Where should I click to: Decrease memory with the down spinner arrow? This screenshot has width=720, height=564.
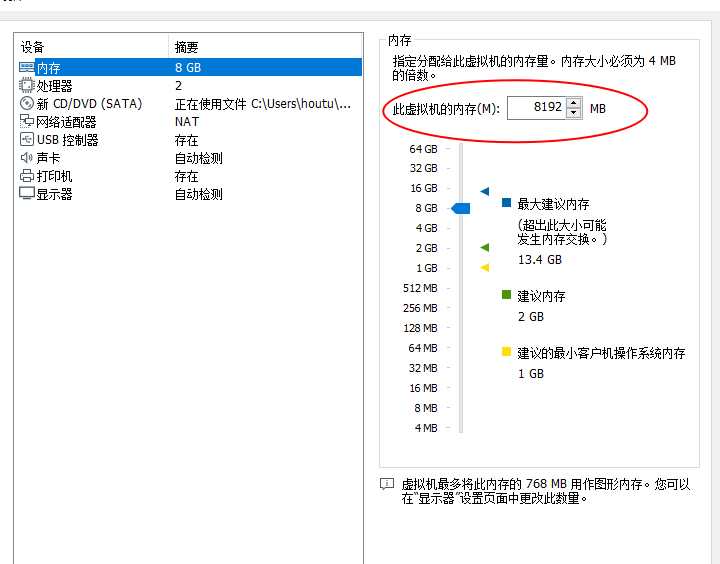click(x=574, y=113)
